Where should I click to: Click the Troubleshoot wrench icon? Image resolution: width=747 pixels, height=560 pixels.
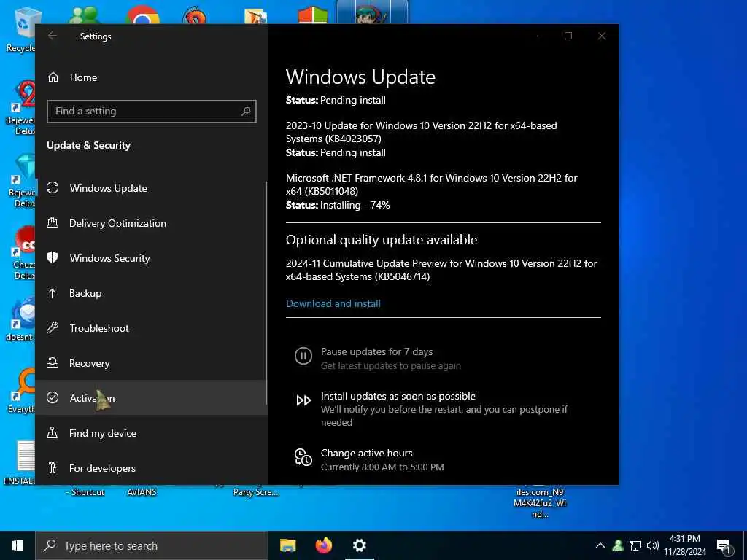(53, 327)
